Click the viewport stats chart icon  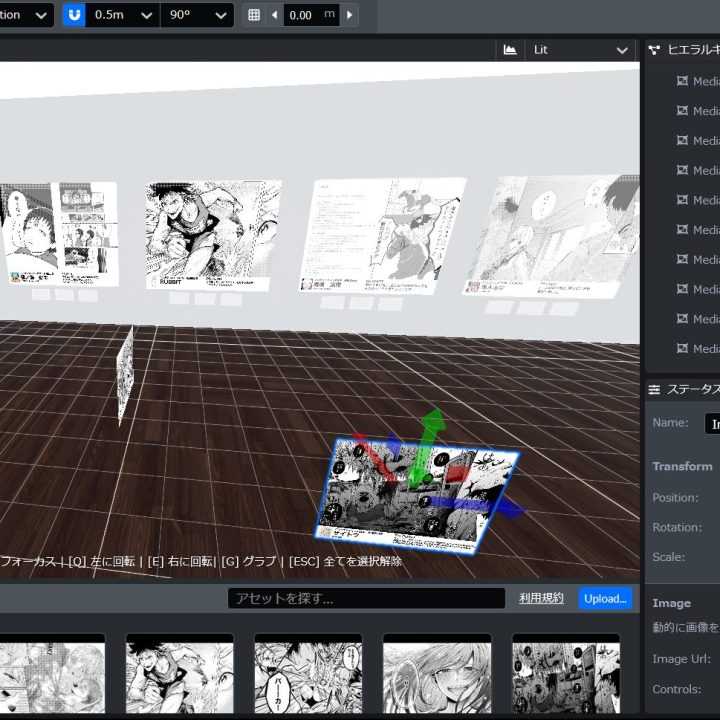[510, 49]
